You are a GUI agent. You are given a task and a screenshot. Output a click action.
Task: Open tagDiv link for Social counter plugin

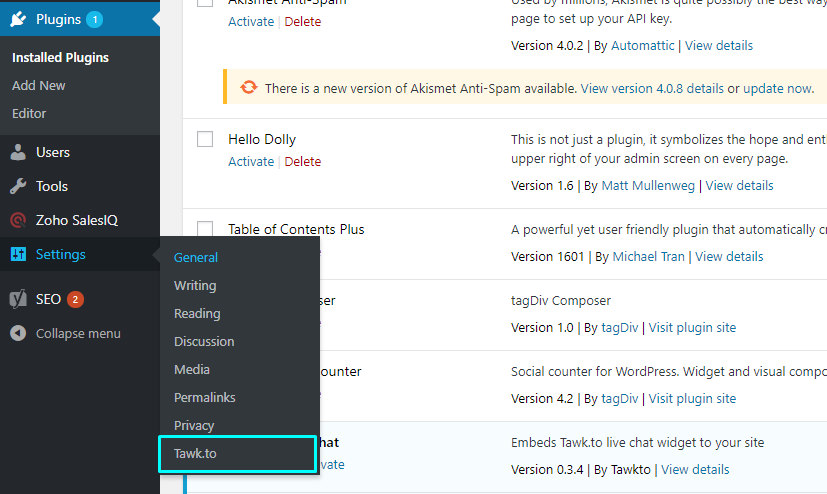620,399
